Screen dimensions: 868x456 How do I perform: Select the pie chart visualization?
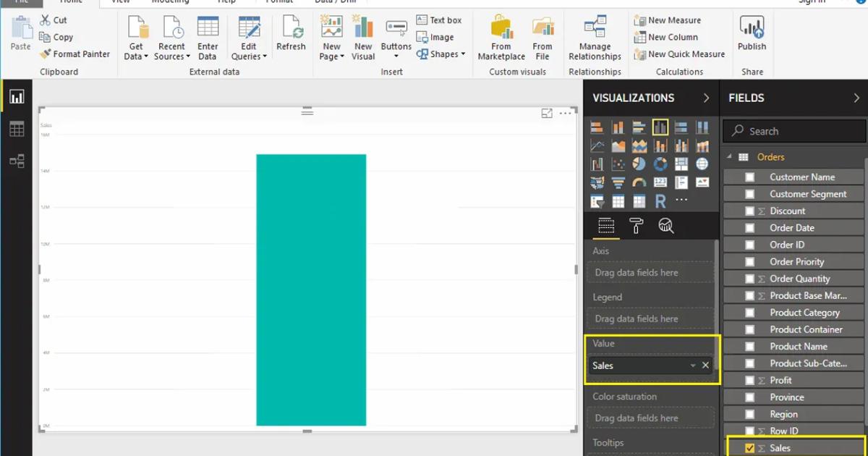(639, 164)
